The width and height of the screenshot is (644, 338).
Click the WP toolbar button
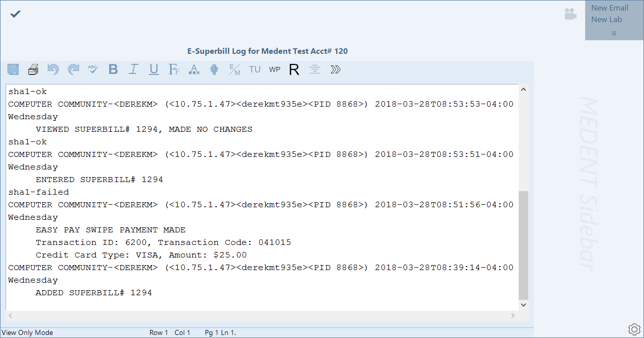(x=275, y=69)
